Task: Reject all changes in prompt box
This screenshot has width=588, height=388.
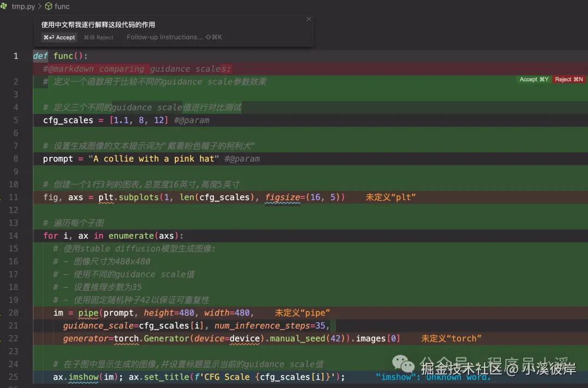Action: (x=99, y=37)
